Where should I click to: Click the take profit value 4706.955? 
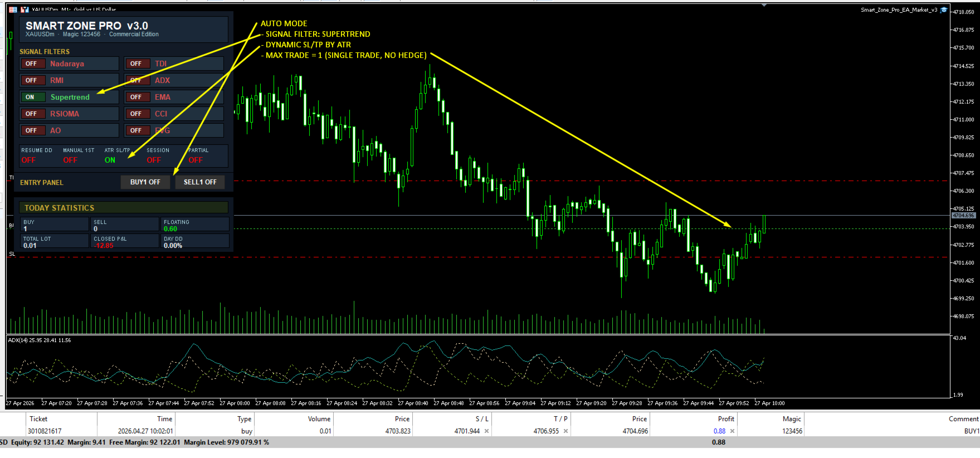(x=546, y=431)
